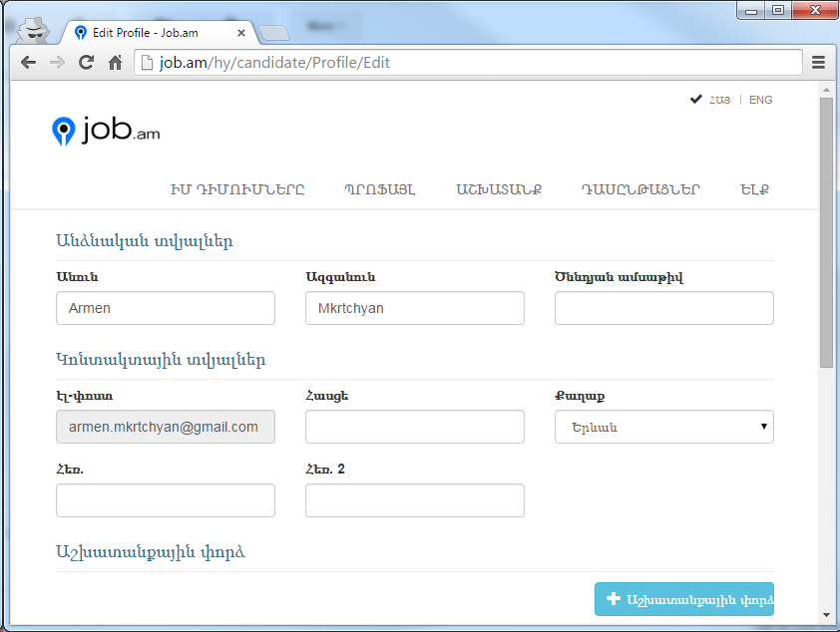Viewport: 840px width, 632px height.
Task: Click the browser back arrow
Action: [28, 63]
